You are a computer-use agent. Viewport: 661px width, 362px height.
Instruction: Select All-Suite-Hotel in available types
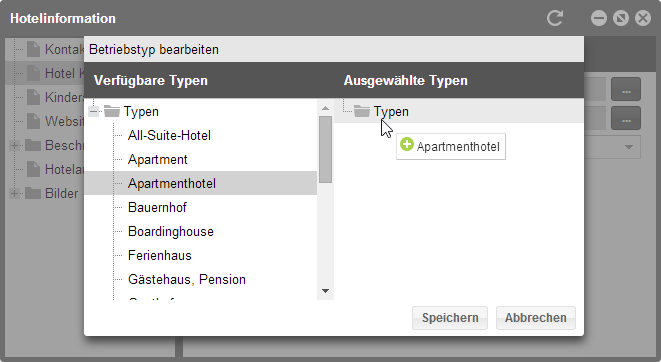coord(169,135)
